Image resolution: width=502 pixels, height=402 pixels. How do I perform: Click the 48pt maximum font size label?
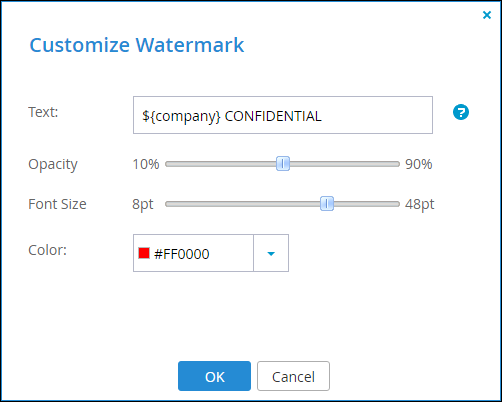[420, 204]
